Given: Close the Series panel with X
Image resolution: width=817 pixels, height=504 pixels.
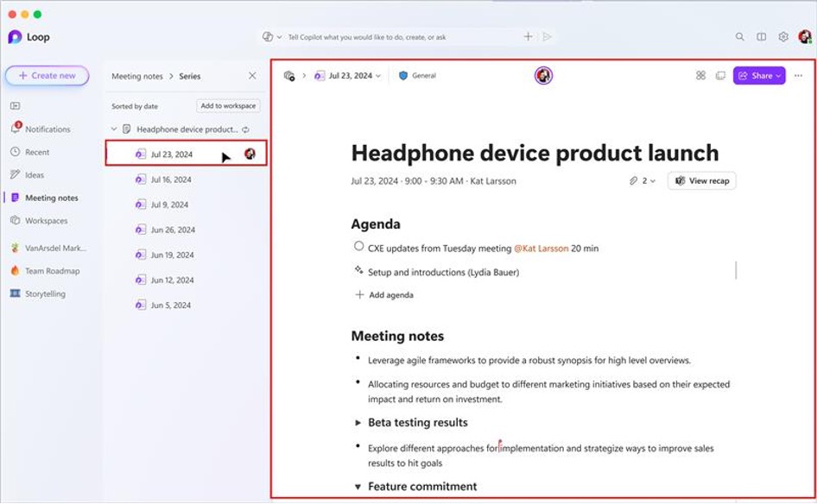Looking at the screenshot, I should click(252, 75).
